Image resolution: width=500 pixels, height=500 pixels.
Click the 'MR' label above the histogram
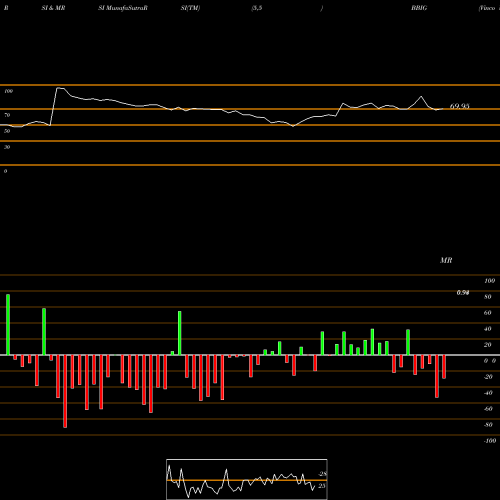click(446, 260)
